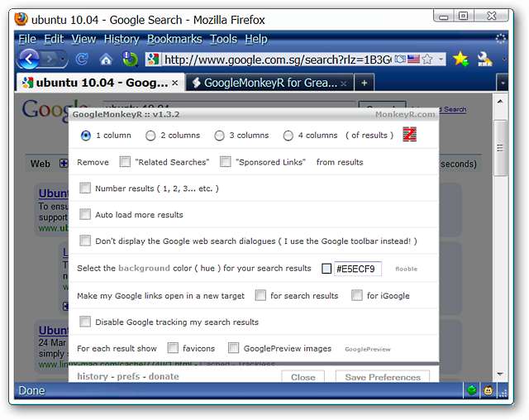The width and height of the screenshot is (529, 420).
Task: Enable Number results checkbox
Action: 85,188
